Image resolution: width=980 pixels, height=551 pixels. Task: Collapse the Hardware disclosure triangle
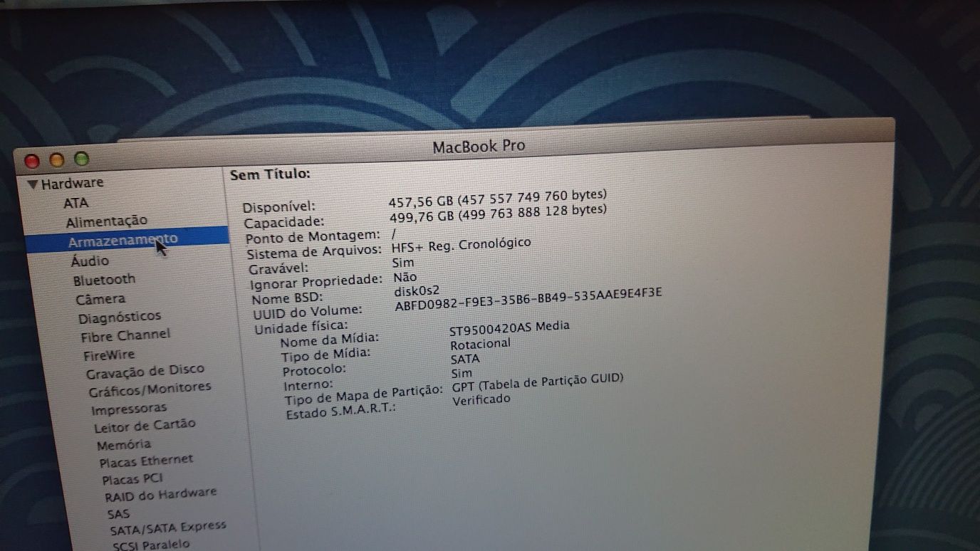pos(33,184)
